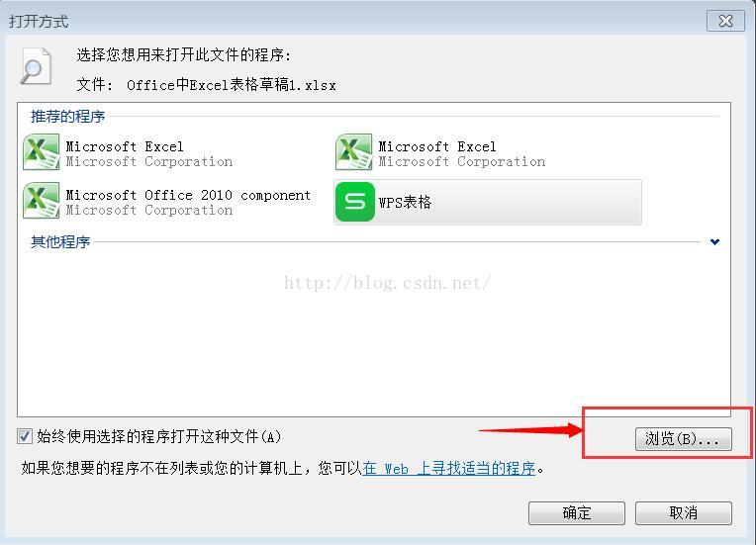Pick the Microsoft Excel name above WPS表格

(x=436, y=146)
